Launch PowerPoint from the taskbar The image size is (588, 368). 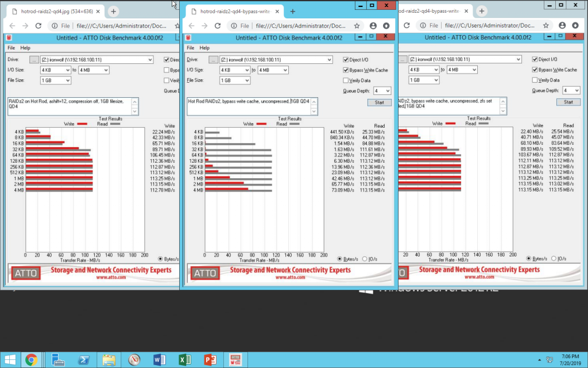tap(210, 360)
